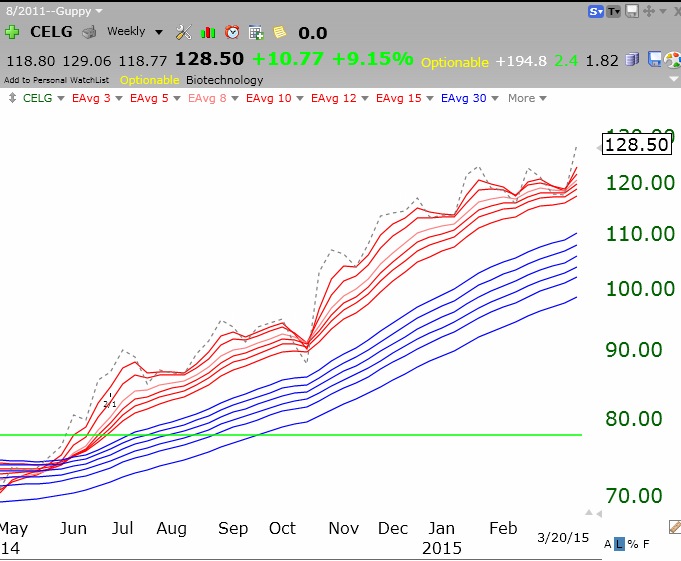Select 'F' scale option
681x561 pixels.
[646, 544]
